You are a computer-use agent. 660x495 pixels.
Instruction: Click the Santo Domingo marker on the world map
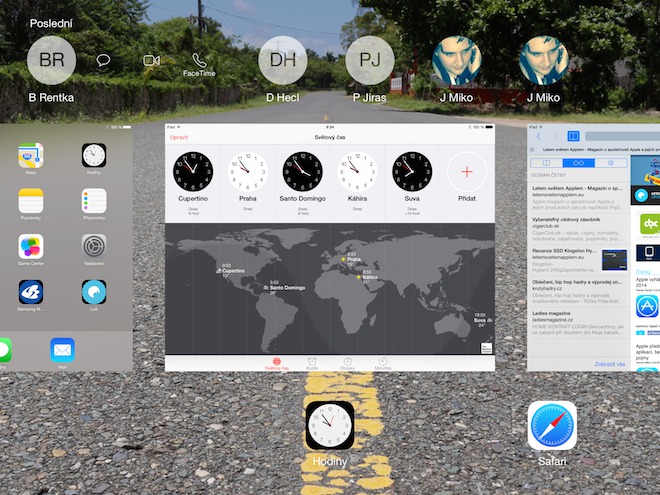(266, 287)
